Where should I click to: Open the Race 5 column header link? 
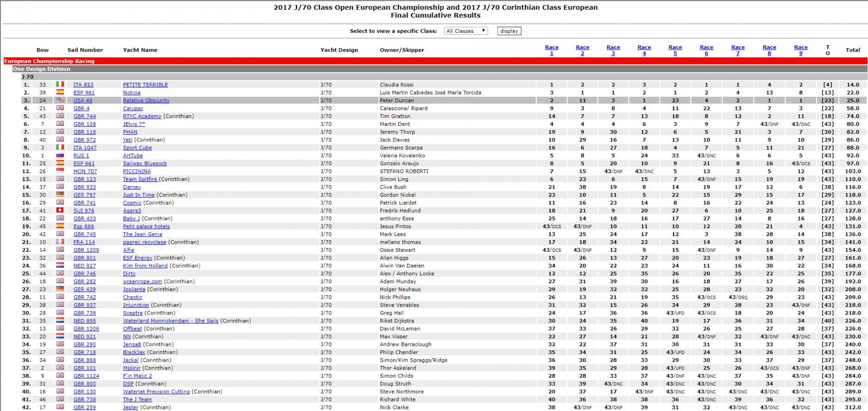(675, 50)
